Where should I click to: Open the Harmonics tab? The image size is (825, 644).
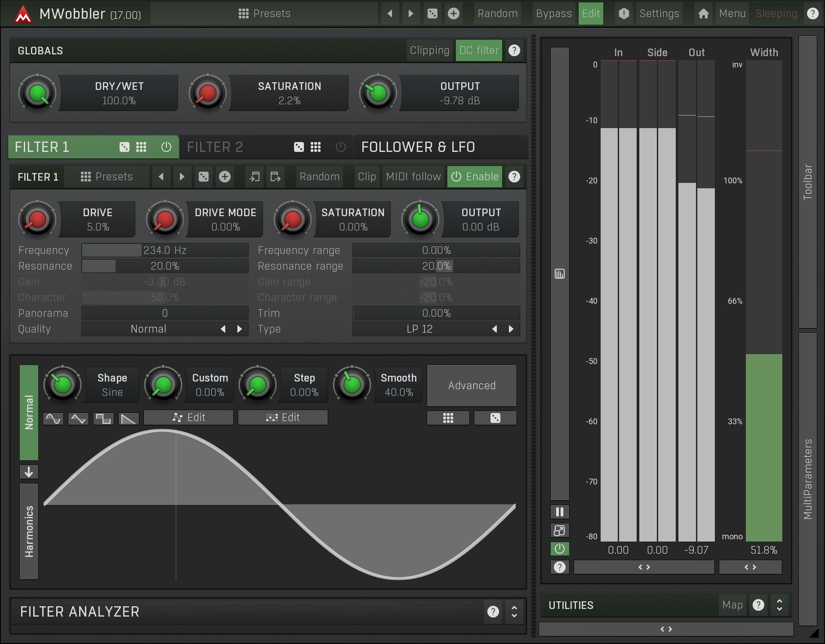click(x=29, y=531)
